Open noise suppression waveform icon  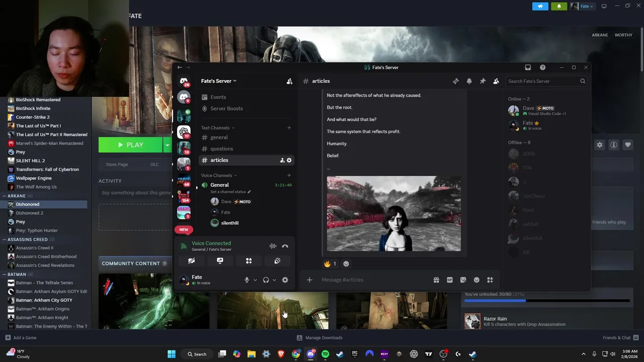[273, 246]
